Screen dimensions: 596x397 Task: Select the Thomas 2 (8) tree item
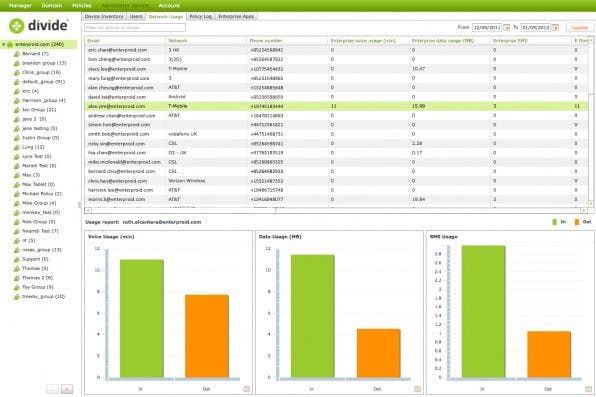pos(37,278)
